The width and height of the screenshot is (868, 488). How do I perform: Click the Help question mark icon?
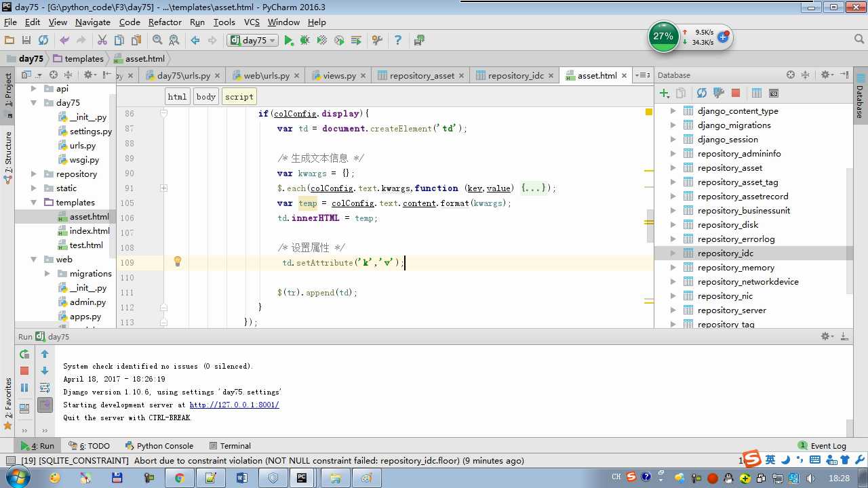398,41
